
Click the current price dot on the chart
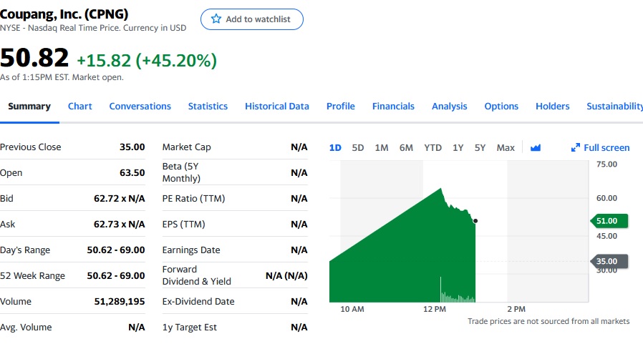(475, 221)
